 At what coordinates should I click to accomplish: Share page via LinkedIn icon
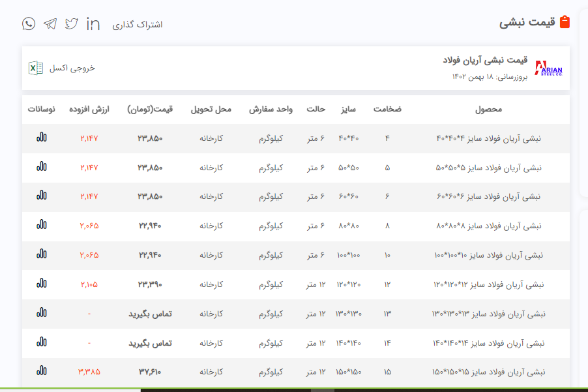coord(93,24)
